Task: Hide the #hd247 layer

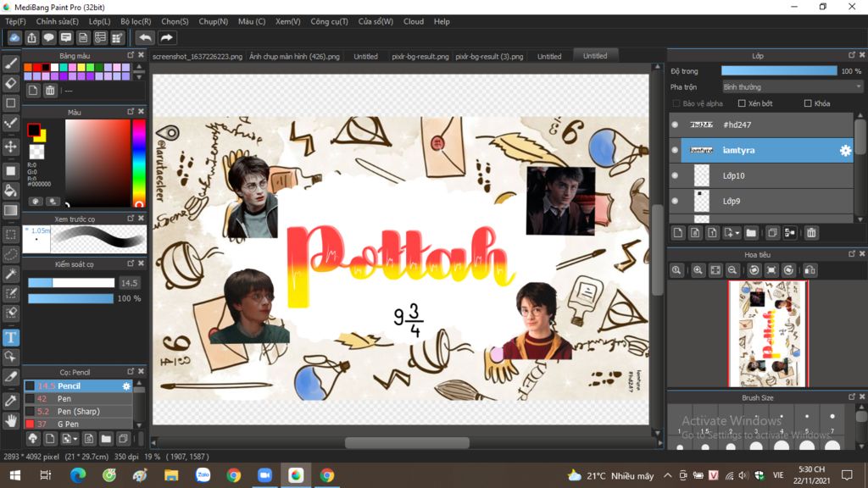Action: [675, 125]
